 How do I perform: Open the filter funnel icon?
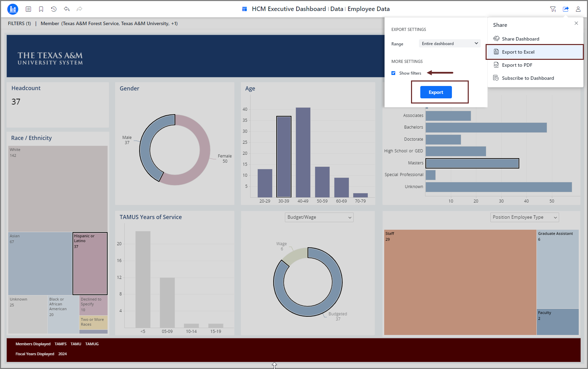553,9
